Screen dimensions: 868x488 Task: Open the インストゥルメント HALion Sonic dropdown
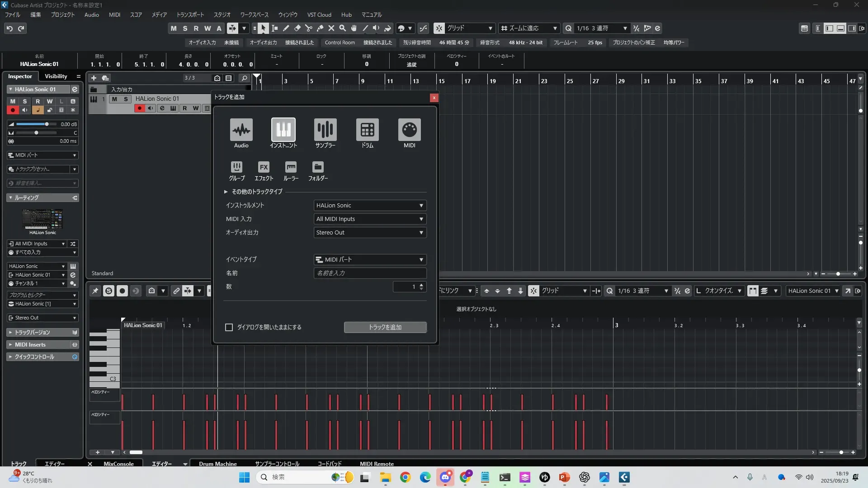370,206
